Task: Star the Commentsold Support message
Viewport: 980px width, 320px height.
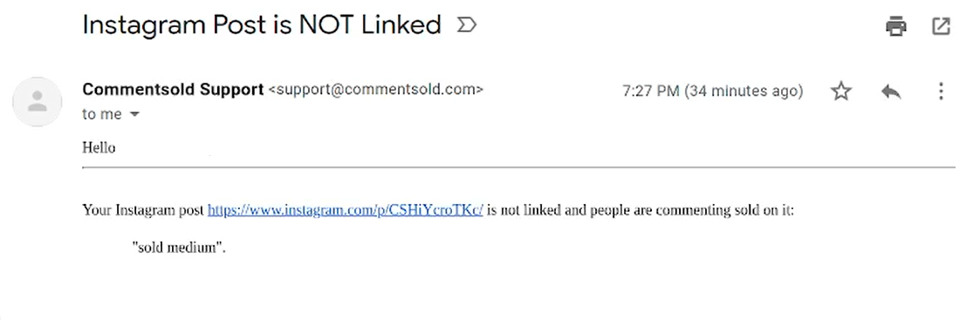Action: pos(841,92)
